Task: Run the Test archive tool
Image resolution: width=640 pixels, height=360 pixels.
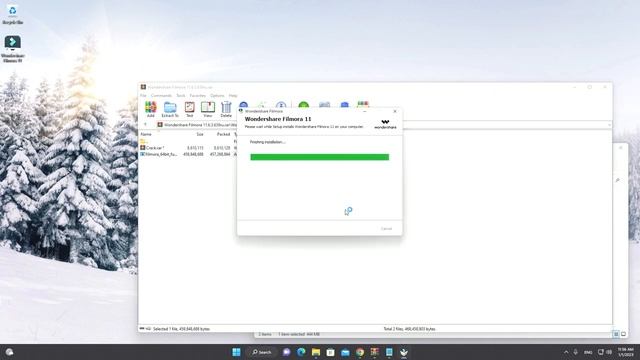Action: click(189, 109)
